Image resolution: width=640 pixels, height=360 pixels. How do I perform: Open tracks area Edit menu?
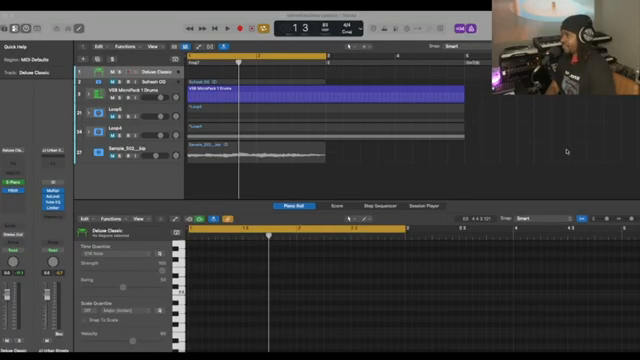[101, 47]
